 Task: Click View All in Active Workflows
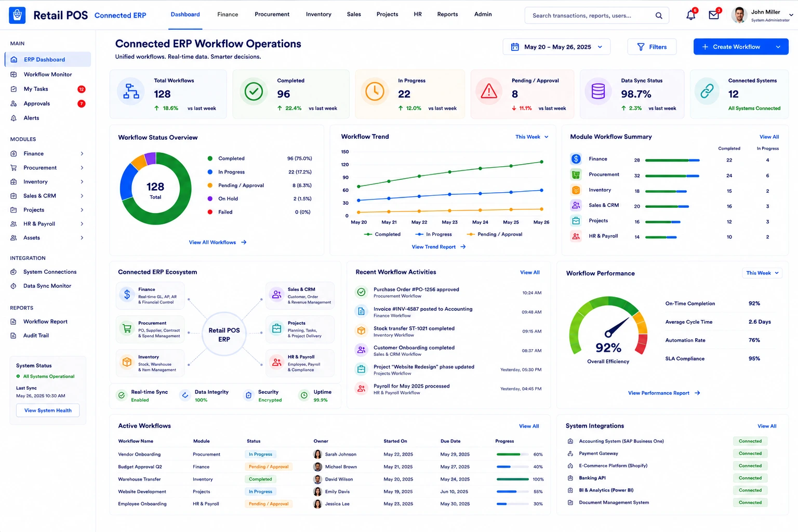pyautogui.click(x=529, y=427)
